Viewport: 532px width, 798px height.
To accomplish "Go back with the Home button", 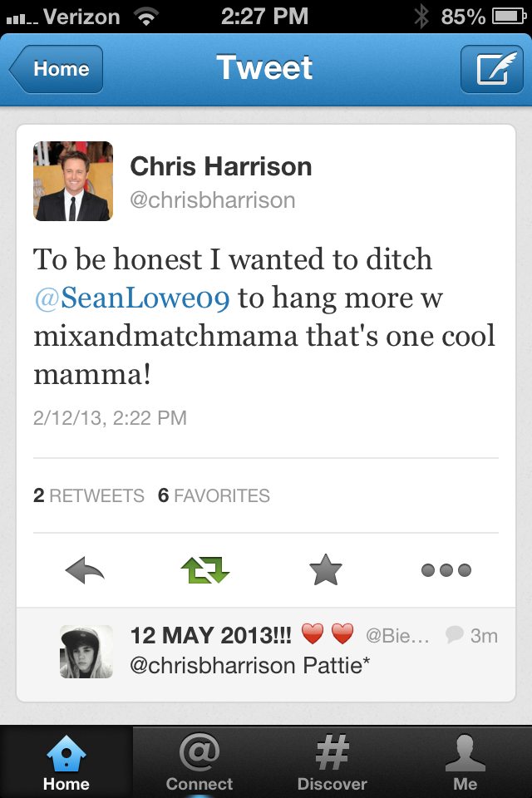I will [56, 69].
